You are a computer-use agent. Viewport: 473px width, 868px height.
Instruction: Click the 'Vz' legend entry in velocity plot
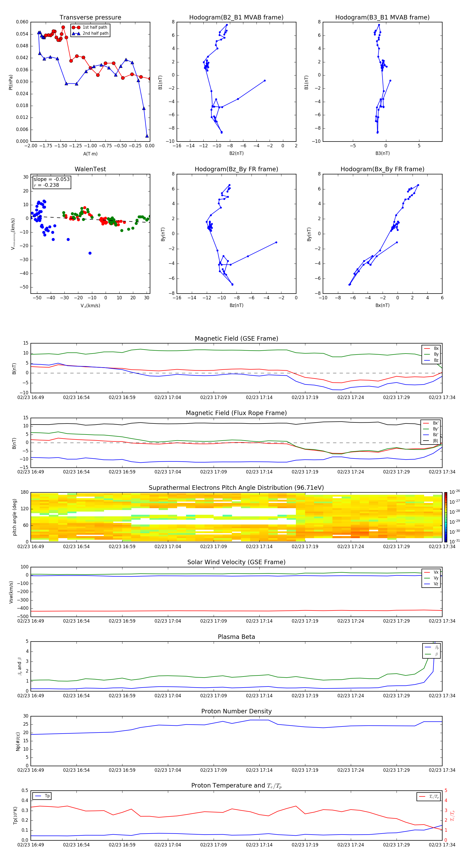click(431, 584)
